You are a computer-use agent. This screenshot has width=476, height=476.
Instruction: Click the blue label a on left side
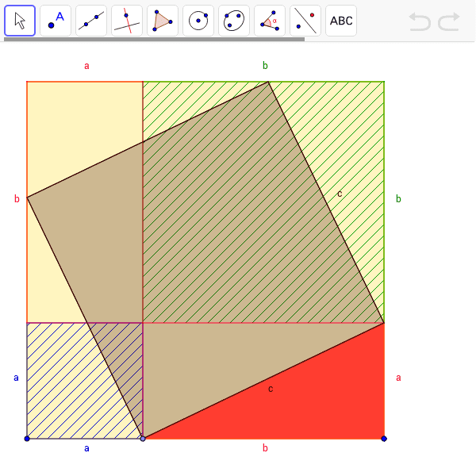coord(16,378)
